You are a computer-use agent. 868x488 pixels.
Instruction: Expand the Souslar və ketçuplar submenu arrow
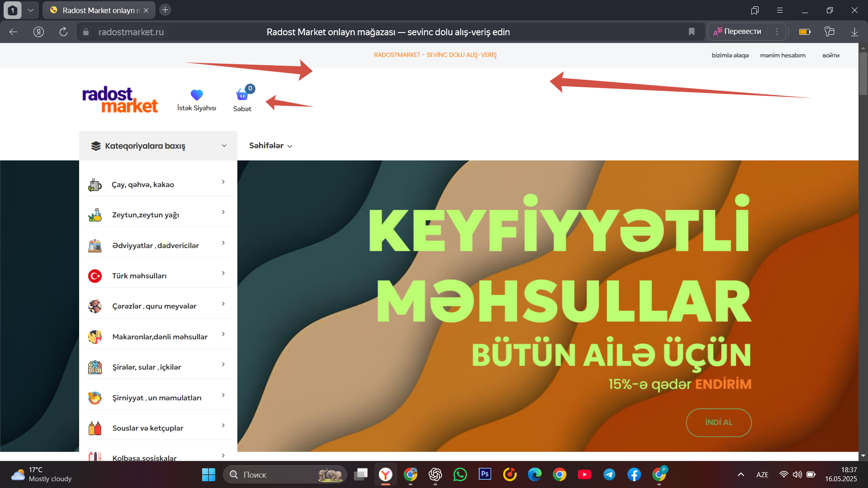click(223, 425)
